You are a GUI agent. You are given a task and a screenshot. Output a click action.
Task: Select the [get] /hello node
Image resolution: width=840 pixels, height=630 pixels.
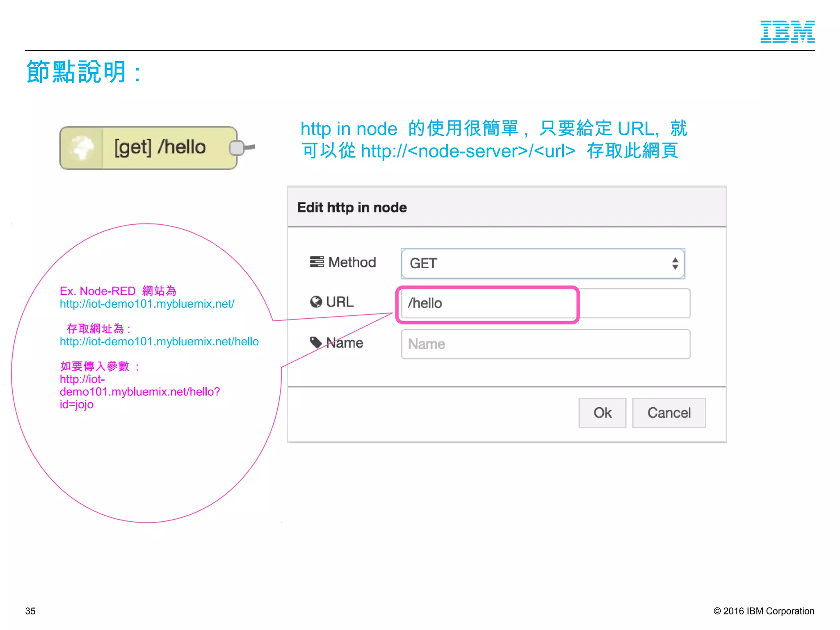click(x=148, y=148)
